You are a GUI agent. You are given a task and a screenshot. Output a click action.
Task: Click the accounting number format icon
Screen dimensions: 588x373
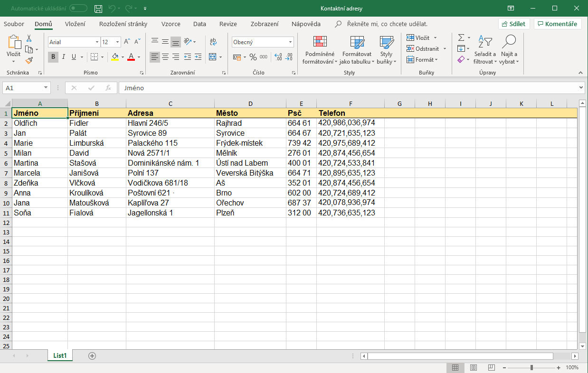click(237, 57)
